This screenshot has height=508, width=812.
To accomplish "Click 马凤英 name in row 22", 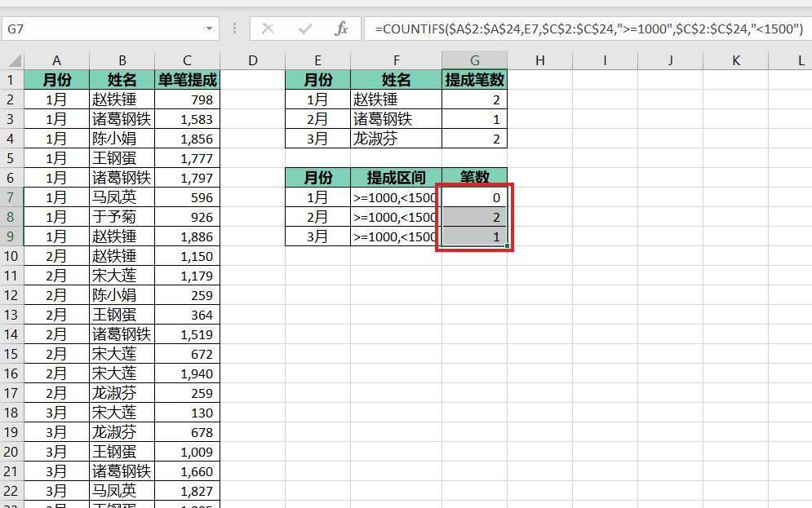I will click(x=122, y=491).
